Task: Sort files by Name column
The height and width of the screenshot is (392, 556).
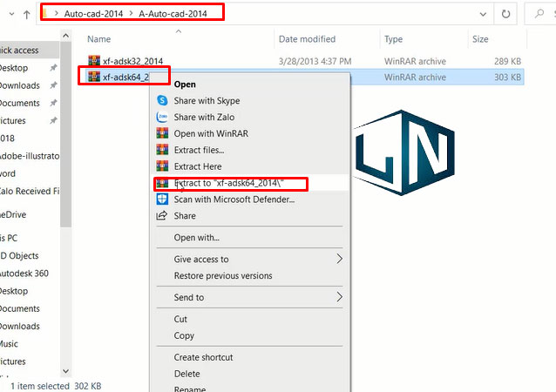Action: click(x=99, y=39)
